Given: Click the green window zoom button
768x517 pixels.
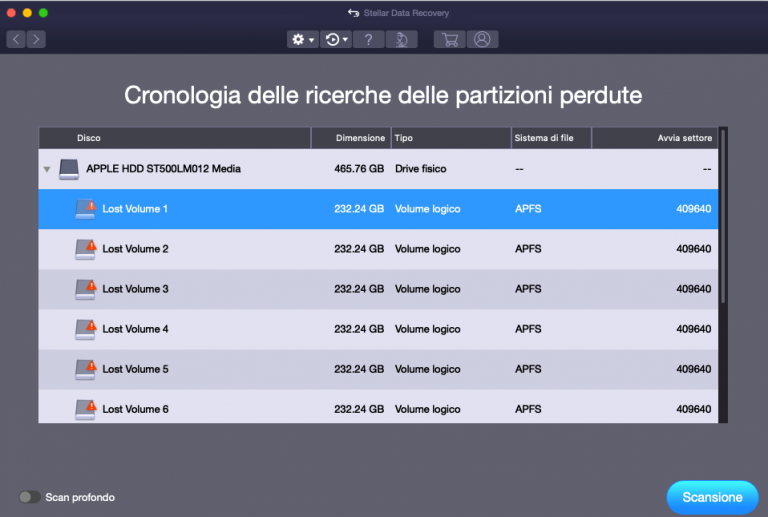Looking at the screenshot, I should point(43,13).
